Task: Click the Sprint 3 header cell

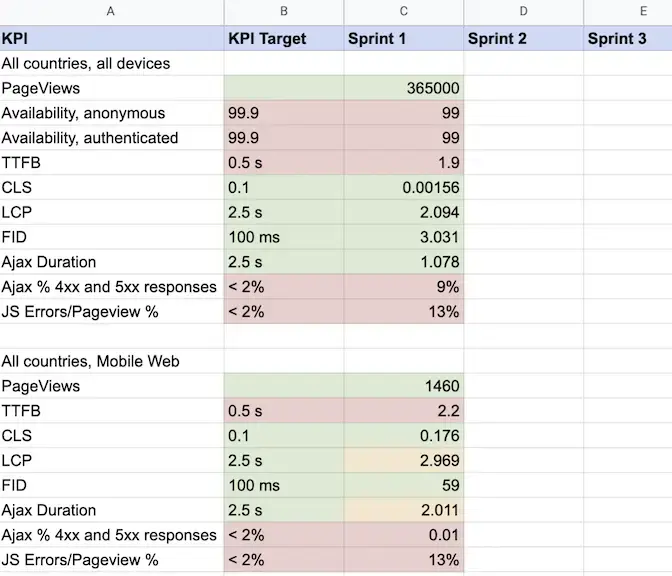Action: coord(628,39)
